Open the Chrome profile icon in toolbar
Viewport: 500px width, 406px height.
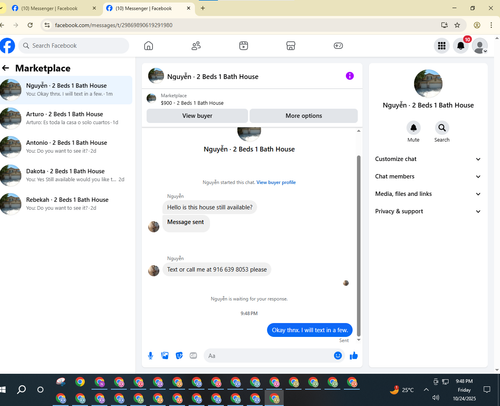tap(477, 25)
